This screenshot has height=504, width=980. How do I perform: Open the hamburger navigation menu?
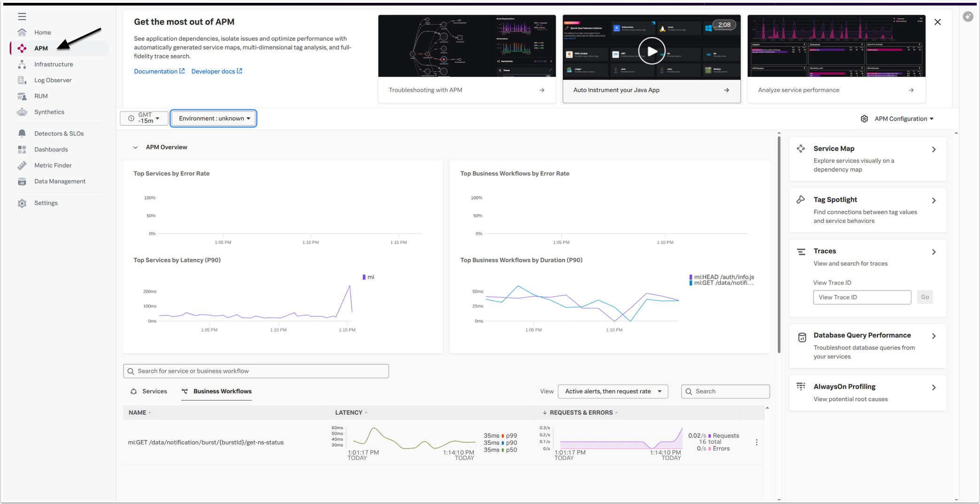tap(22, 16)
